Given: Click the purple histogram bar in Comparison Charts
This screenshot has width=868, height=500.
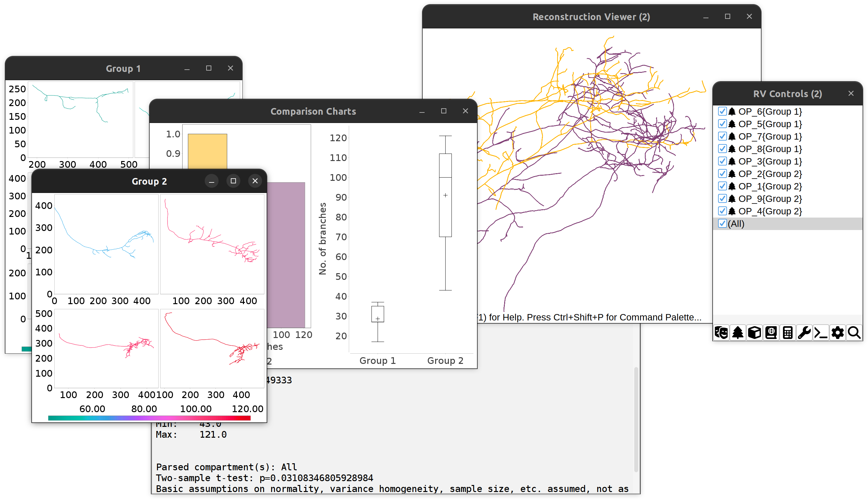Looking at the screenshot, I should coord(286,255).
